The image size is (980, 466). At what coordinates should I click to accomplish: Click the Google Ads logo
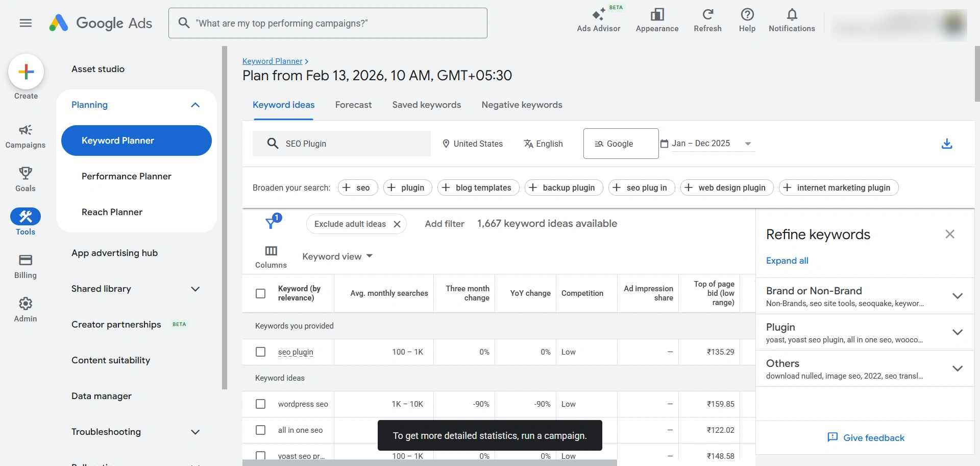coord(101,23)
